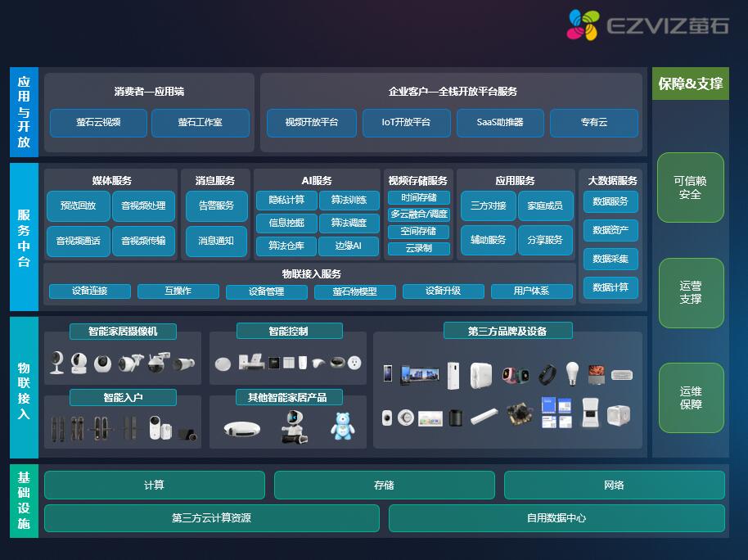Image resolution: width=748 pixels, height=560 pixels.
Task: Click the EZVIZ colorful logo mark
Action: tap(583, 25)
